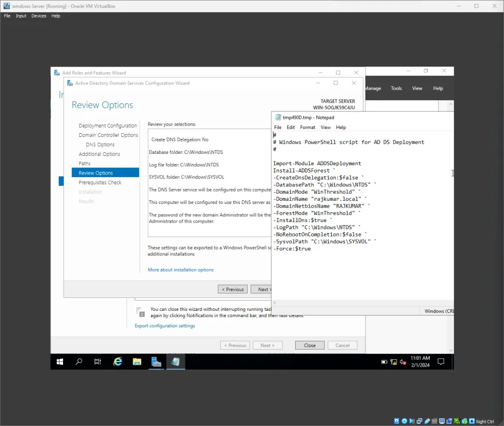The height and width of the screenshot is (426, 504).
Task: Click the VirtualBox recording status icon
Action: [x=449, y=421]
